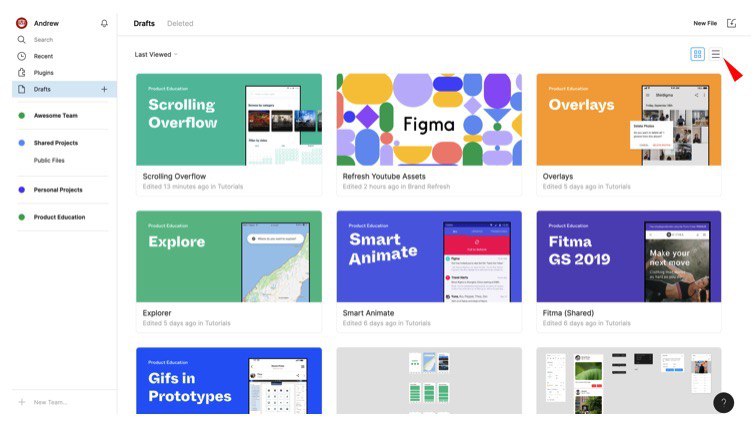Click the 'Explorer' file name

point(157,313)
